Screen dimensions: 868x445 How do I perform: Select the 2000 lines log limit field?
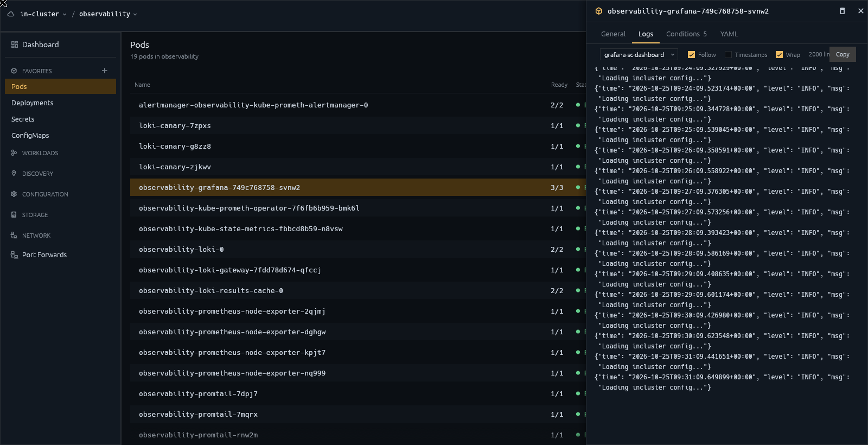(819, 54)
